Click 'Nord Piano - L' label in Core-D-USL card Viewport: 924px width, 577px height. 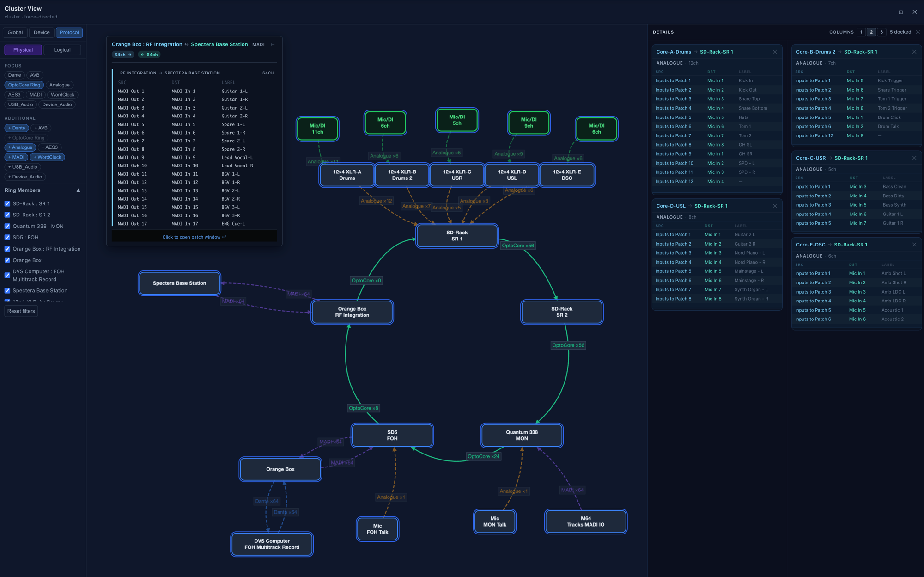tap(749, 253)
